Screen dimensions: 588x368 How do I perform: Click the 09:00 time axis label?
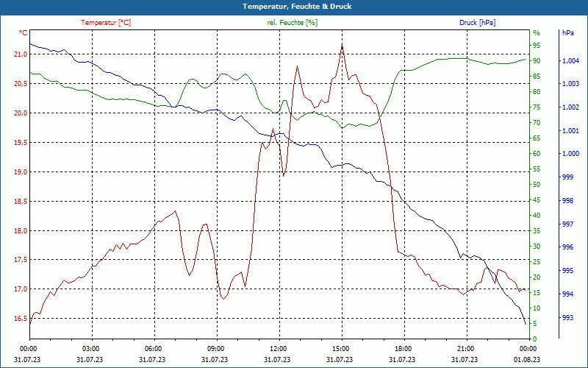(x=217, y=348)
